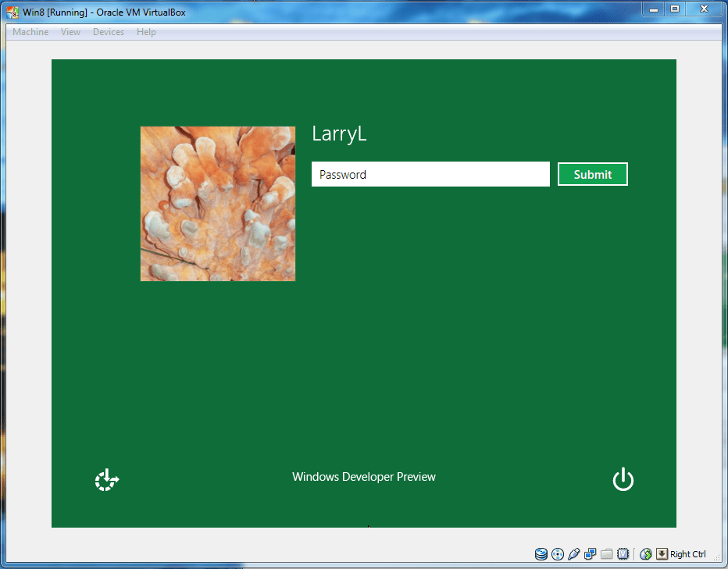Click the keyboard capture arrow icon

(x=662, y=553)
